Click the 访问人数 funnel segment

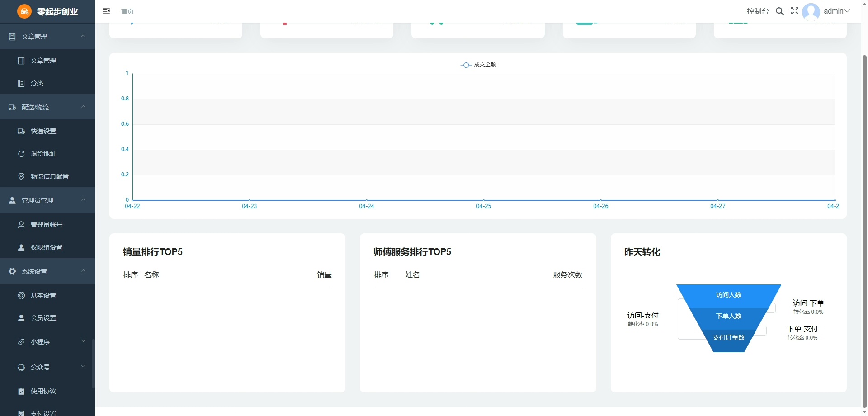728,295
